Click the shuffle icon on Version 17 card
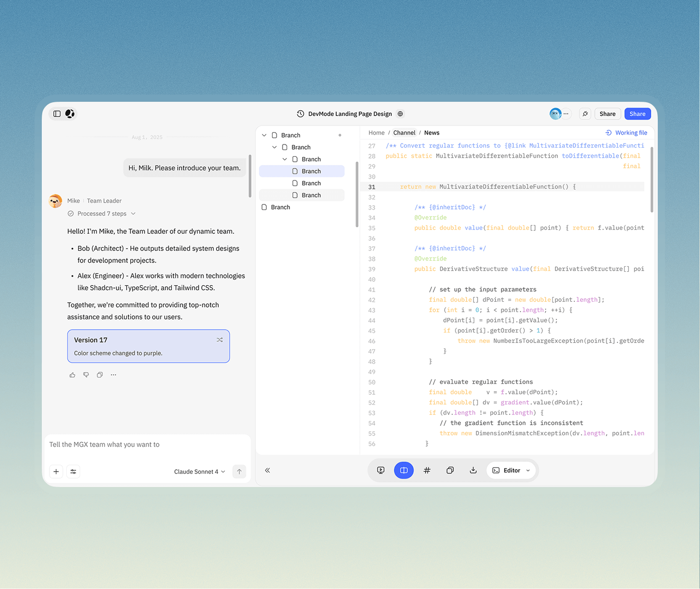Screen dimensions: 700x589 pos(220,340)
